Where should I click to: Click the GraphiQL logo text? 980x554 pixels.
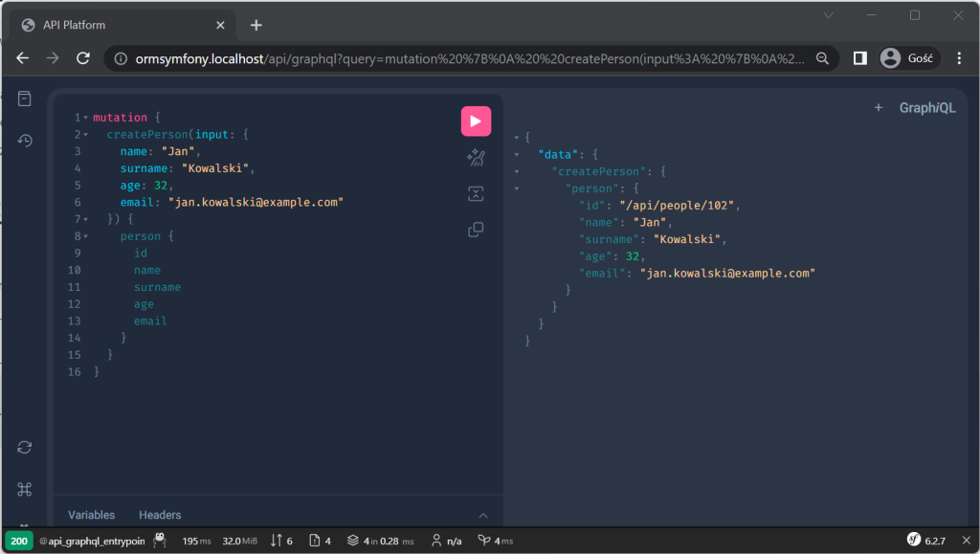pos(927,108)
